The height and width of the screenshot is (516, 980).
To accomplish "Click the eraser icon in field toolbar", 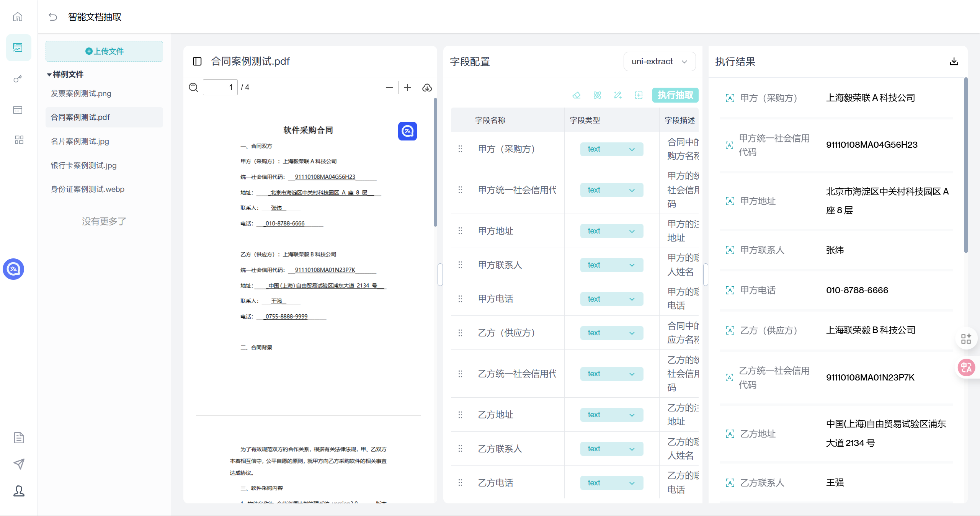I will 577,95.
